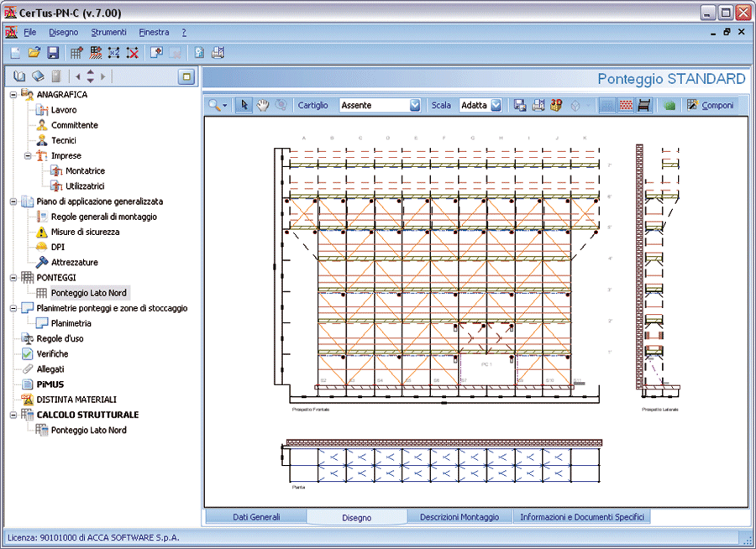This screenshot has width=756, height=549.
Task: Click the new scaffolding grid toolbar icon
Action: [x=76, y=52]
